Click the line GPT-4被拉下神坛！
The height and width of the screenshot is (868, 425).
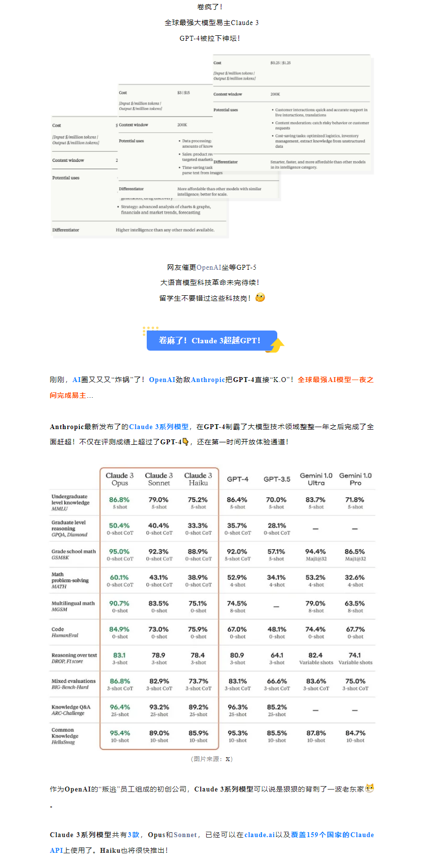[210, 38]
